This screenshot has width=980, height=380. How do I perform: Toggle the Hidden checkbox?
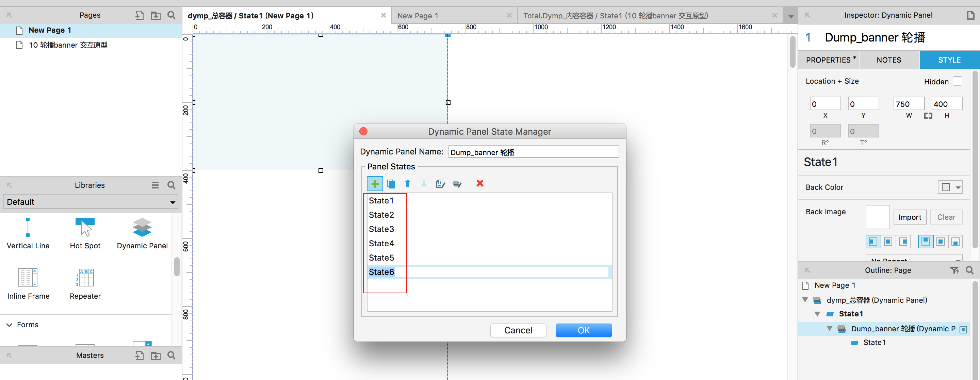pyautogui.click(x=957, y=81)
